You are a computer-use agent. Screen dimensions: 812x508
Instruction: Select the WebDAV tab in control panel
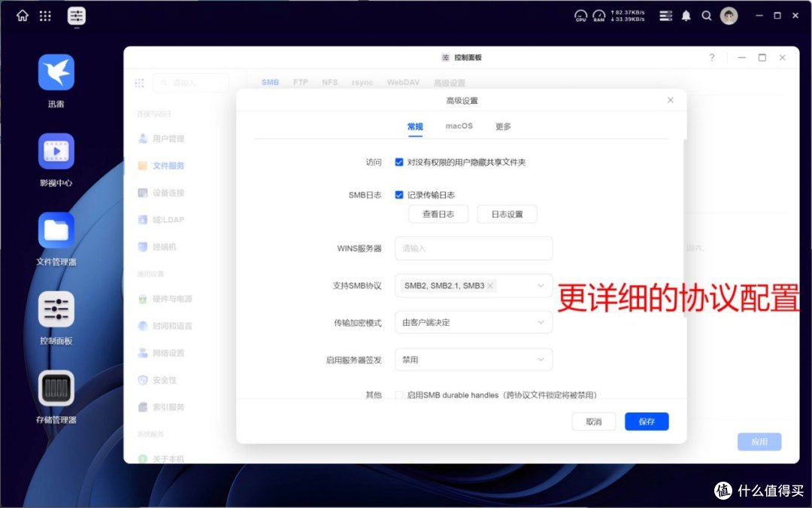[404, 83]
